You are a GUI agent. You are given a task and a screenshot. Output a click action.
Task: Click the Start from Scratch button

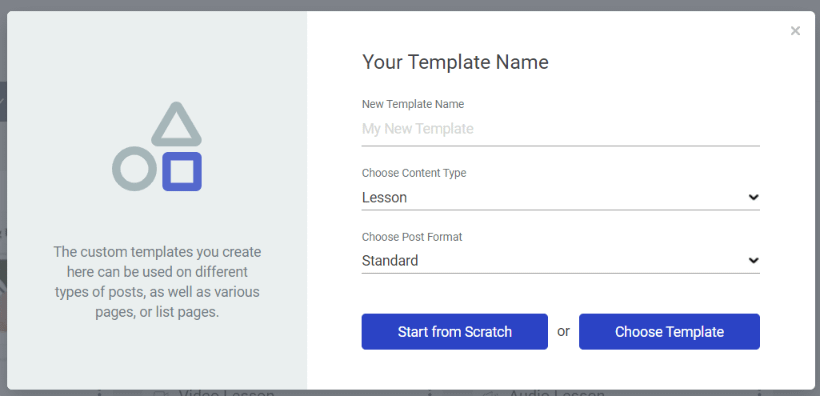pyautogui.click(x=454, y=332)
